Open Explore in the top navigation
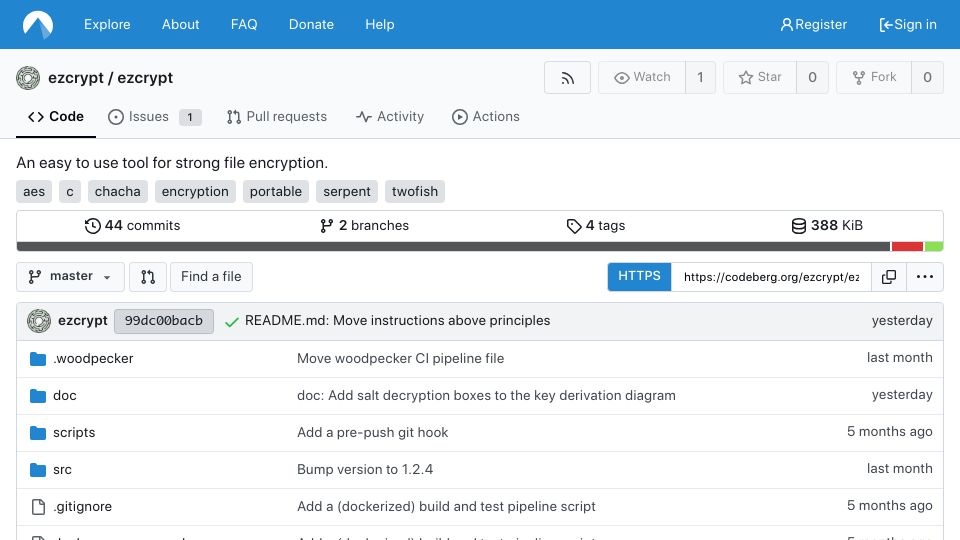Image resolution: width=960 pixels, height=540 pixels. coord(107,24)
